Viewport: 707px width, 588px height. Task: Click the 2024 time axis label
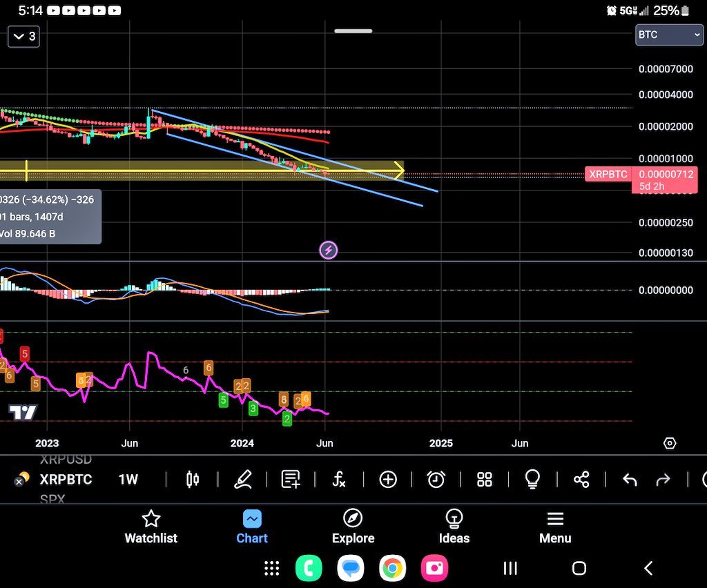(242, 443)
